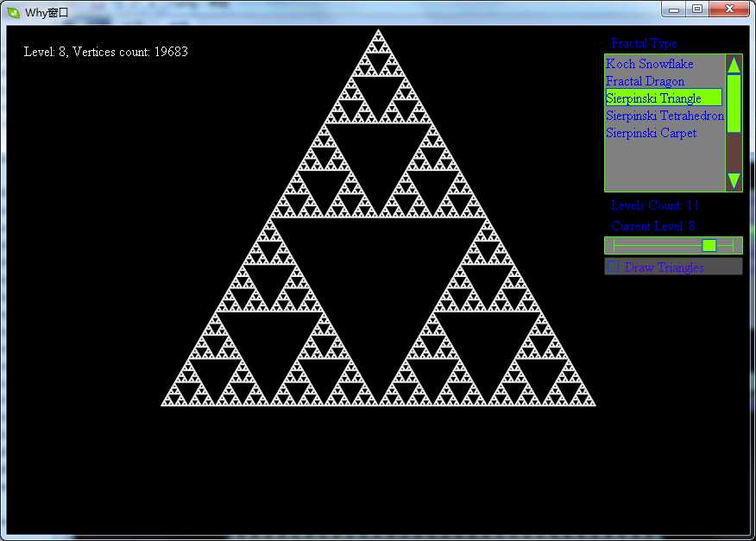Image resolution: width=756 pixels, height=541 pixels.
Task: Minimize the Why window
Action: tap(674, 9)
